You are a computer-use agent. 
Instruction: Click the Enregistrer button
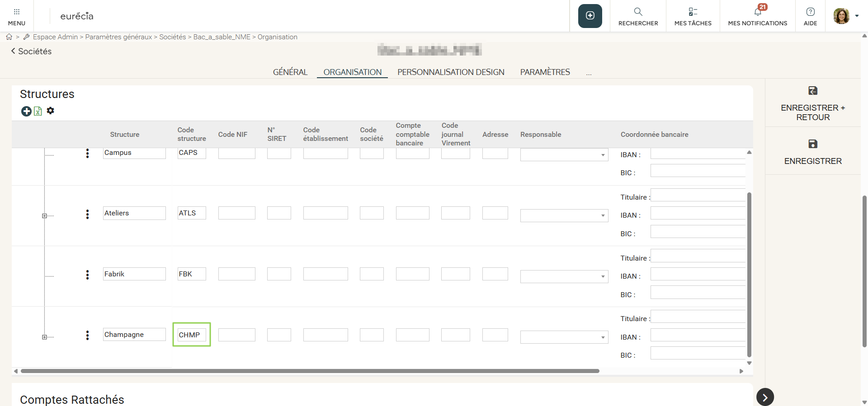(x=812, y=152)
